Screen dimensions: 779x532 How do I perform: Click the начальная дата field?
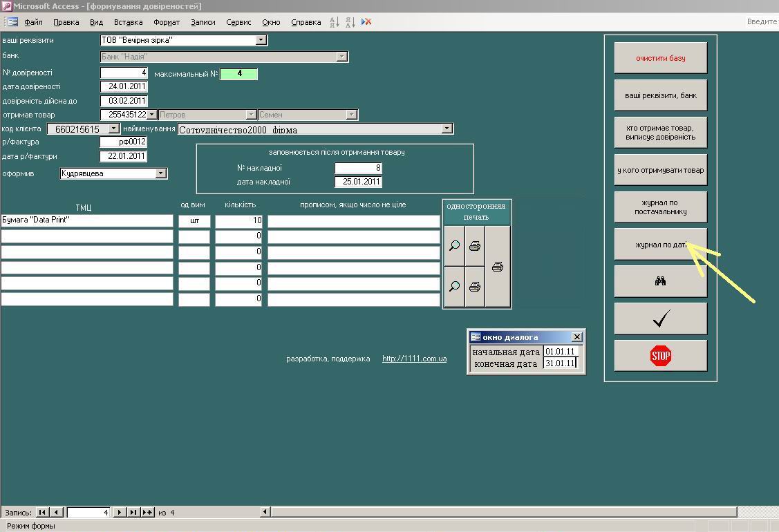561,351
